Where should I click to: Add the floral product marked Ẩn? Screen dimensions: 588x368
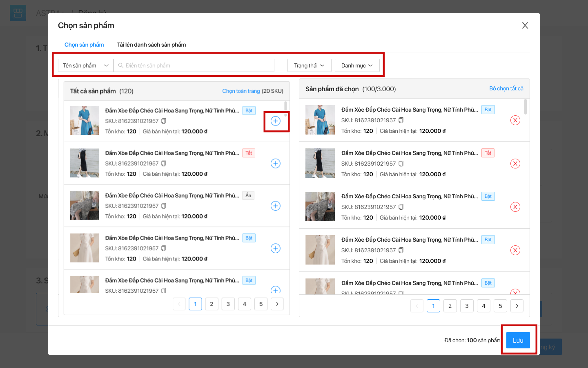[276, 206]
